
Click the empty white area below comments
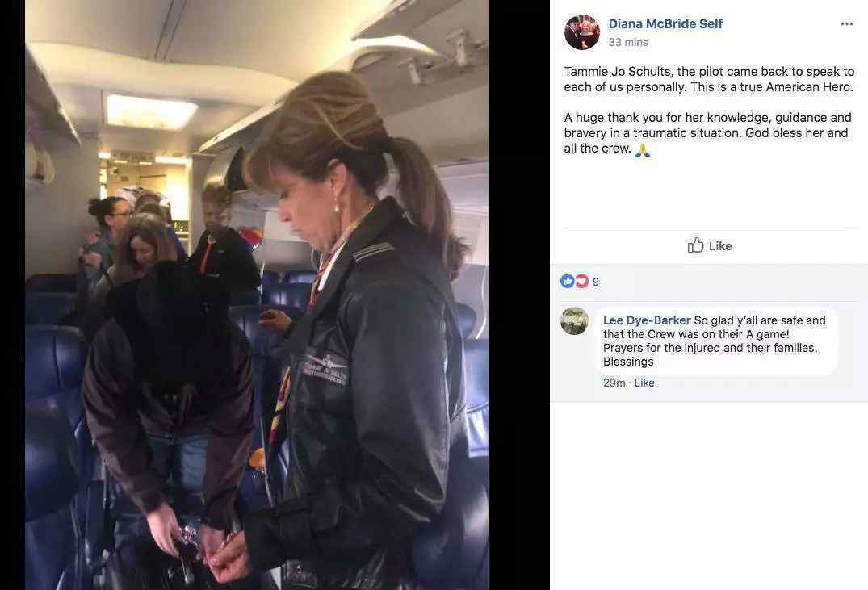709,496
